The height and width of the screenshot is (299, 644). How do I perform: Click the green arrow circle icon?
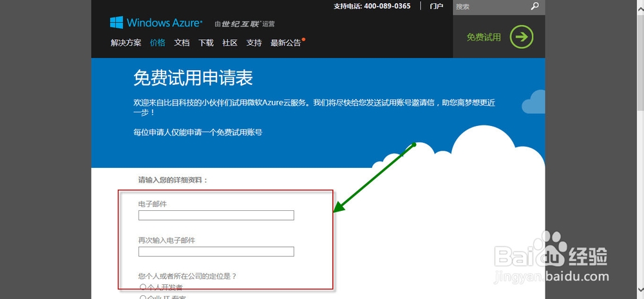point(522,37)
